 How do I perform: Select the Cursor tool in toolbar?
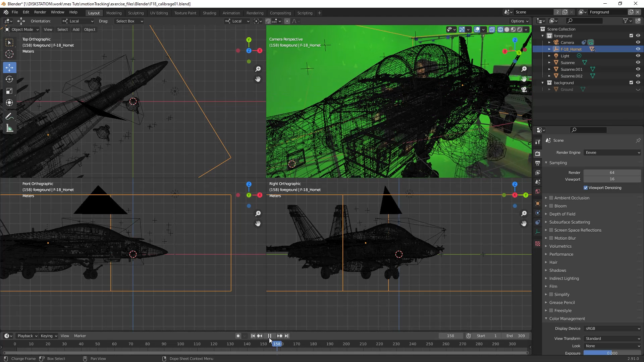click(9, 54)
